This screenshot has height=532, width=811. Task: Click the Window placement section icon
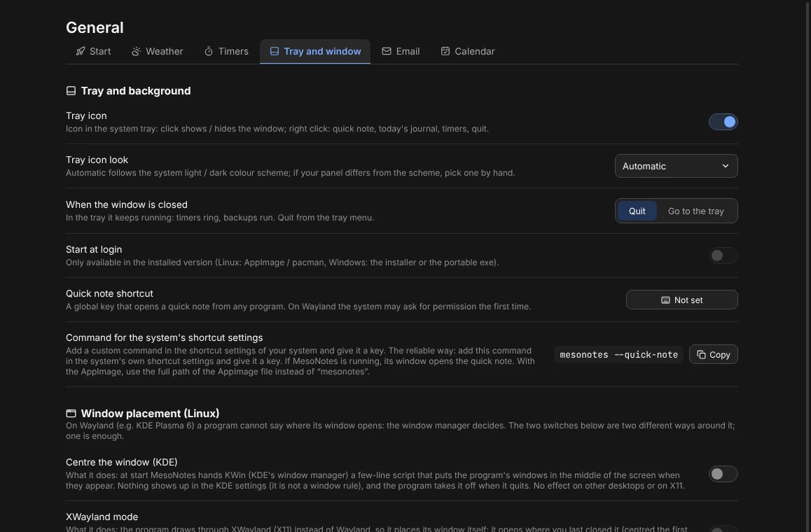(x=71, y=414)
